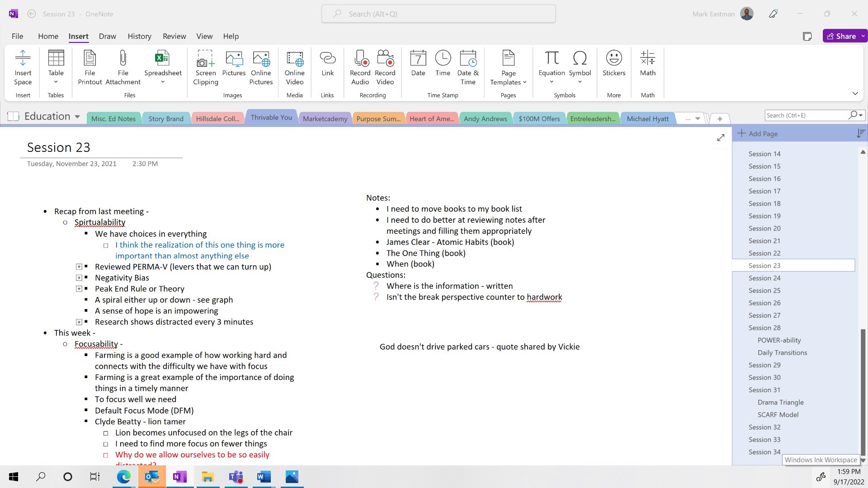Check the to-do box beside 'Lion becomes unfocused'

(x=106, y=433)
